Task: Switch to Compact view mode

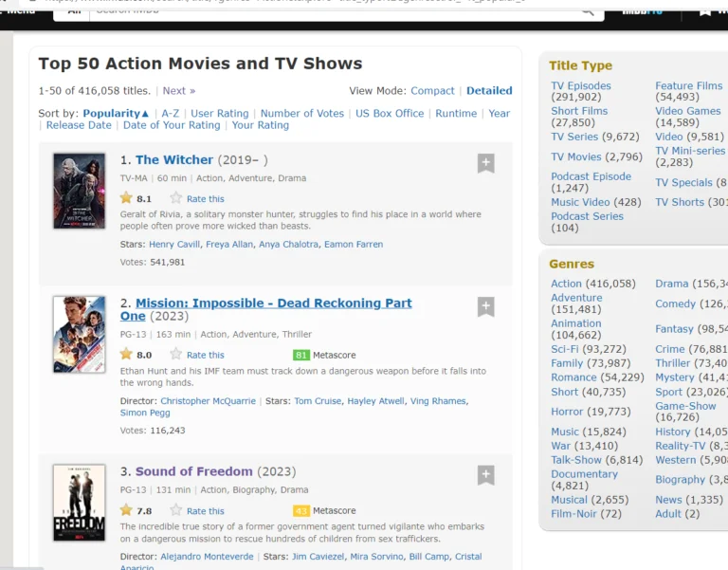Action: click(x=432, y=91)
